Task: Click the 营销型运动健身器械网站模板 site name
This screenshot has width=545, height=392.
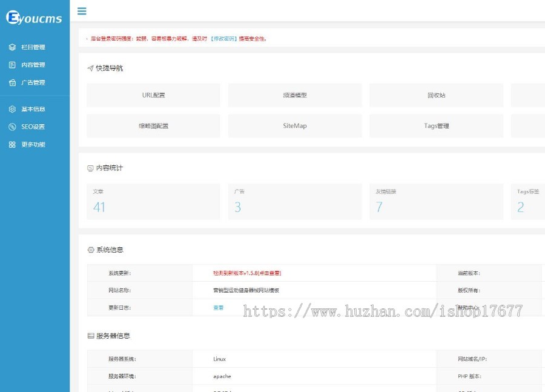Action: [x=246, y=290]
